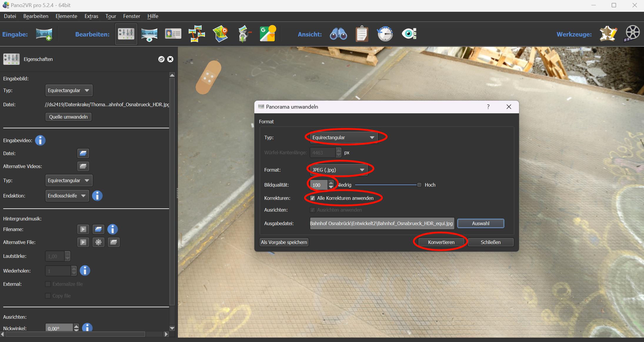Image resolution: width=644 pixels, height=342 pixels.
Task: Click the band-aid patch in the viewer
Action: click(208, 77)
